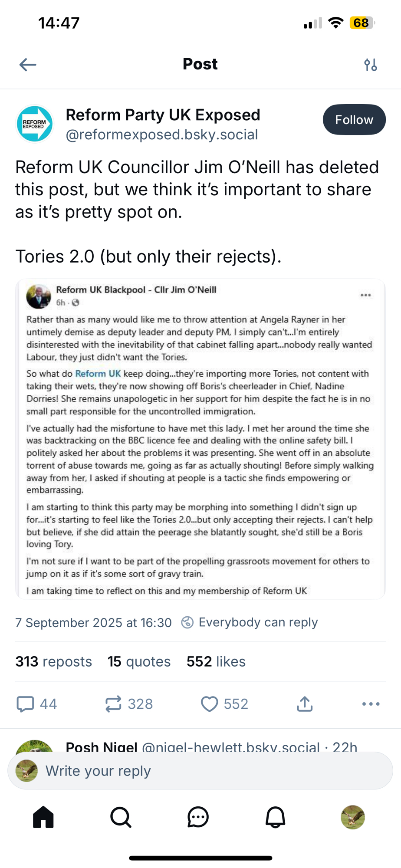Image resolution: width=401 pixels, height=868 pixels.
Task: Repost using the arrows icon
Action: tap(113, 704)
